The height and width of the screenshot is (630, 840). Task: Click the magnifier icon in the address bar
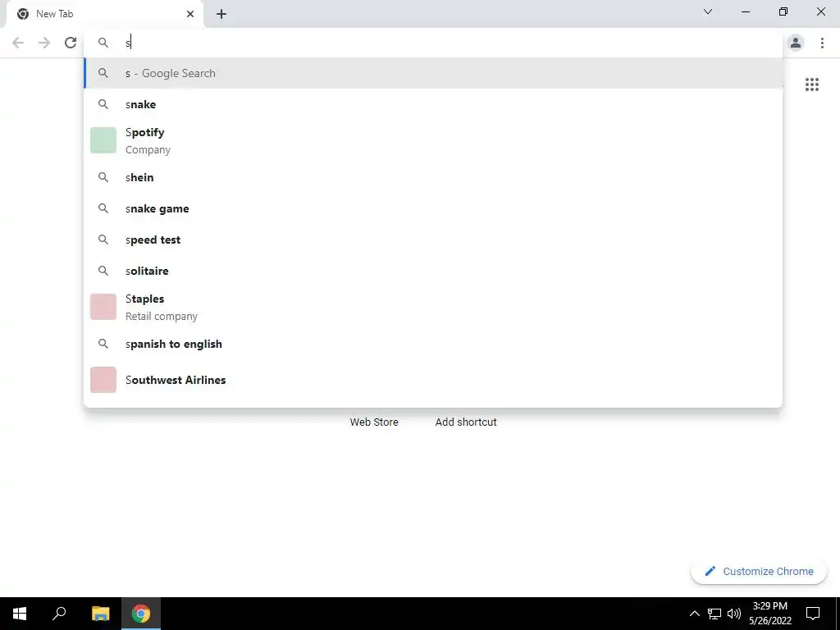tap(103, 43)
